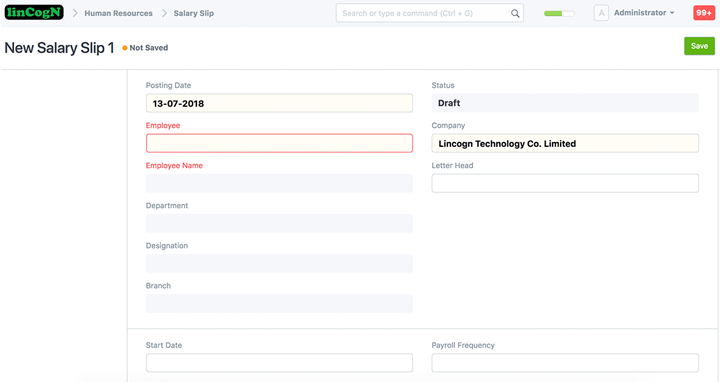Viewport: 720px width, 382px height.
Task: Click the Department field
Action: [x=279, y=223]
